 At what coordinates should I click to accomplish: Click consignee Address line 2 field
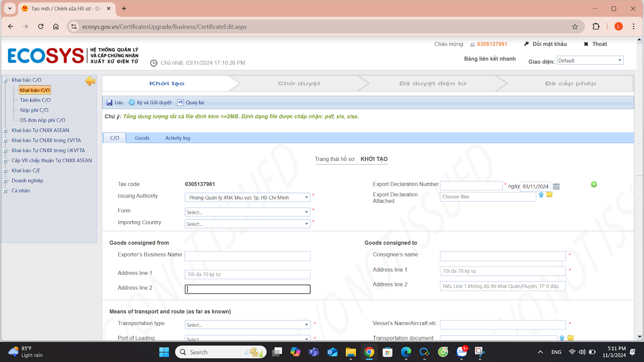[x=503, y=286]
